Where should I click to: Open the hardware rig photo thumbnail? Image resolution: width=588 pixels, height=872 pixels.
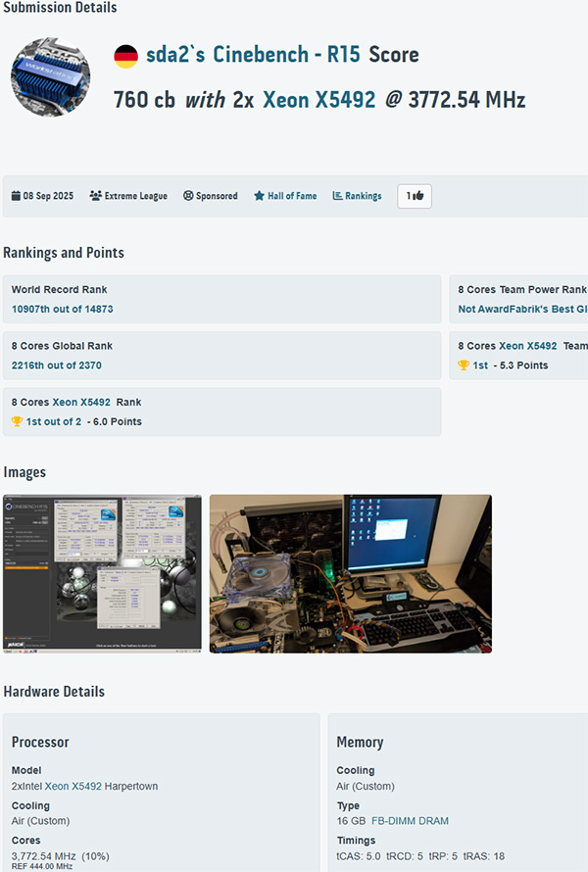(x=351, y=573)
